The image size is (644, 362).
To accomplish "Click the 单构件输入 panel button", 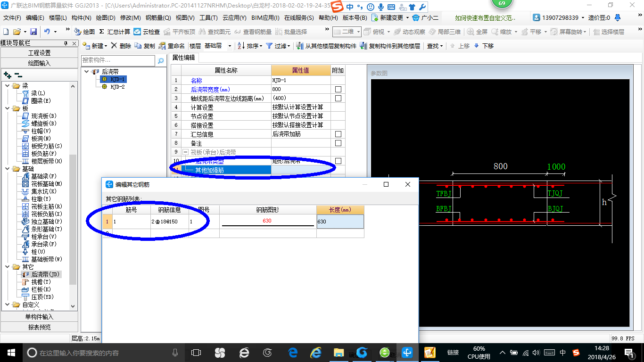I will pos(39,317).
